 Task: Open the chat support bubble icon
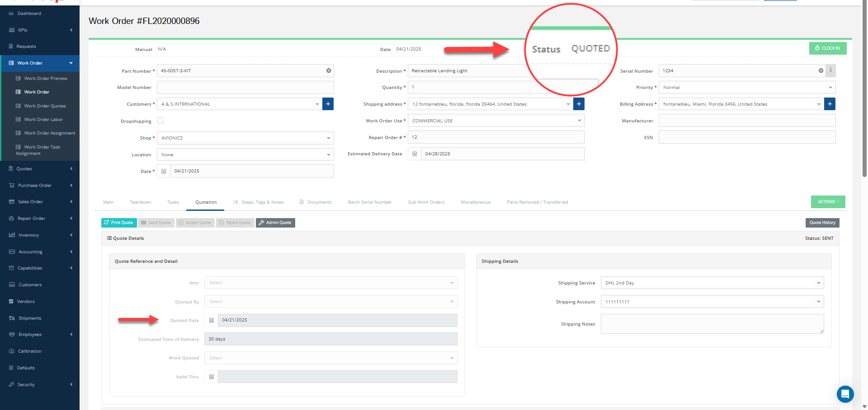tap(845, 394)
